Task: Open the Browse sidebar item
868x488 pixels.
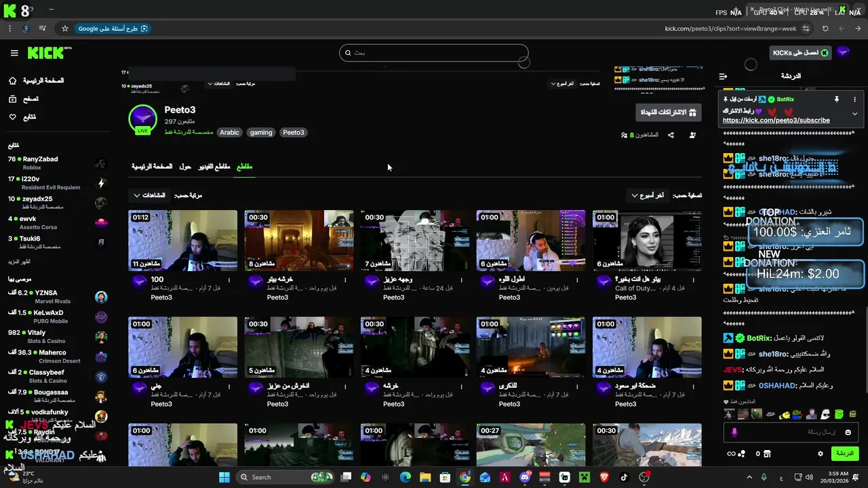Action: pos(23,99)
